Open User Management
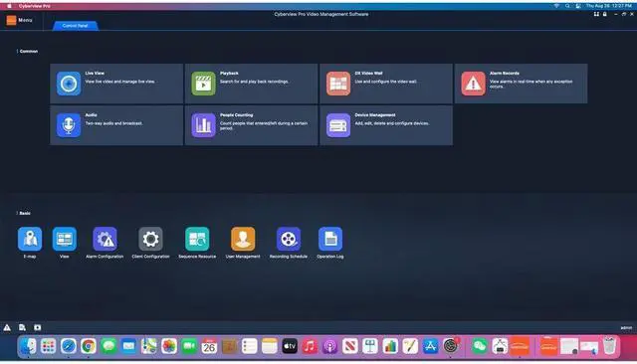 point(243,239)
